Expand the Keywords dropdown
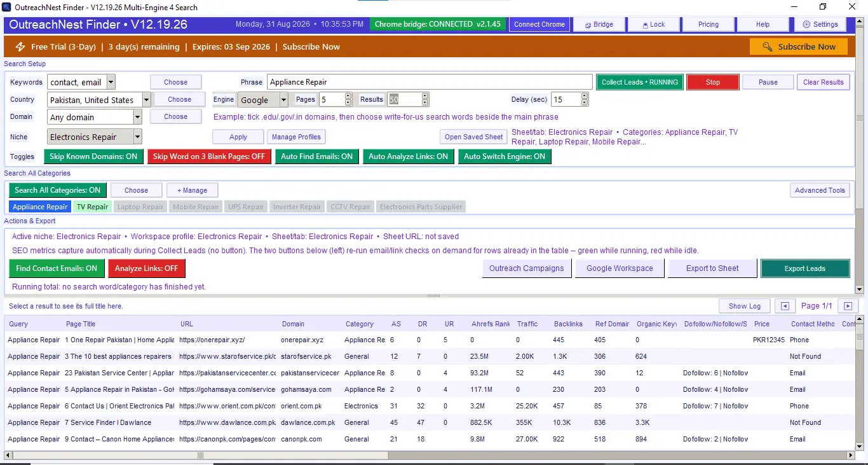The image size is (868, 465). [x=111, y=82]
